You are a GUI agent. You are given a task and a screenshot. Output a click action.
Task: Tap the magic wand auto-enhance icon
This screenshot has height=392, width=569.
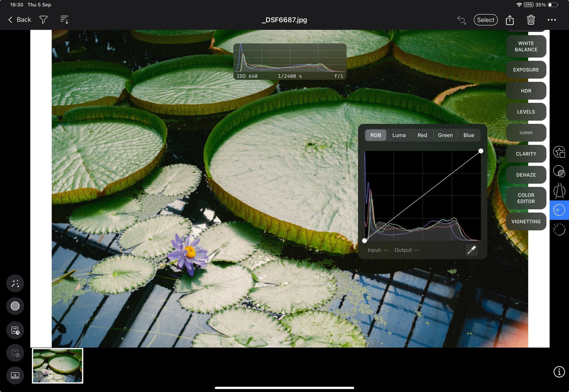point(15,283)
